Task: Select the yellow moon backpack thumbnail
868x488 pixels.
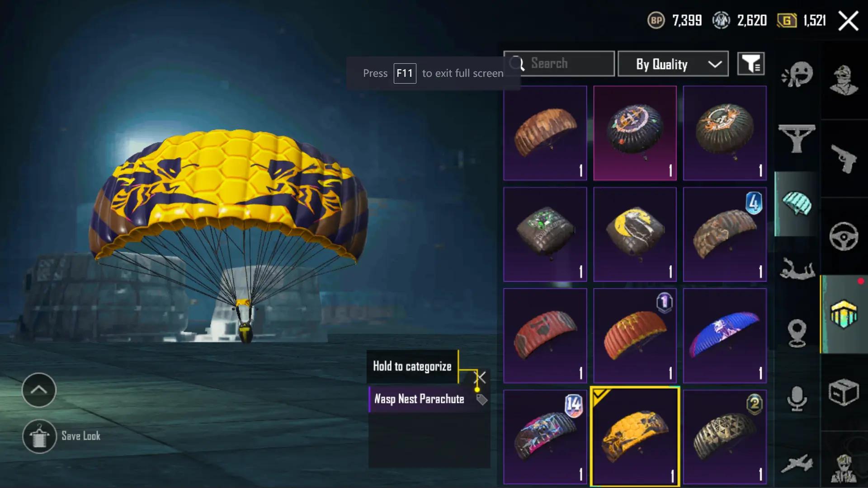Action: pyautogui.click(x=635, y=235)
